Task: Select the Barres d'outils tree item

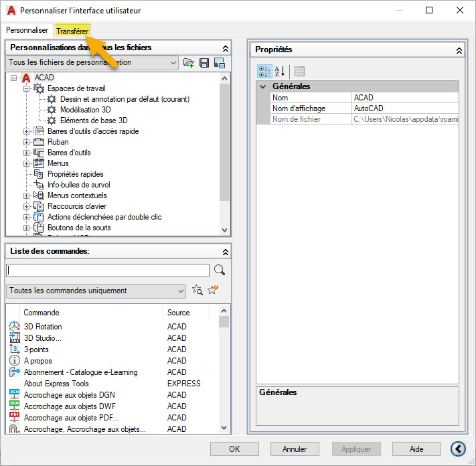Action: [x=69, y=153]
